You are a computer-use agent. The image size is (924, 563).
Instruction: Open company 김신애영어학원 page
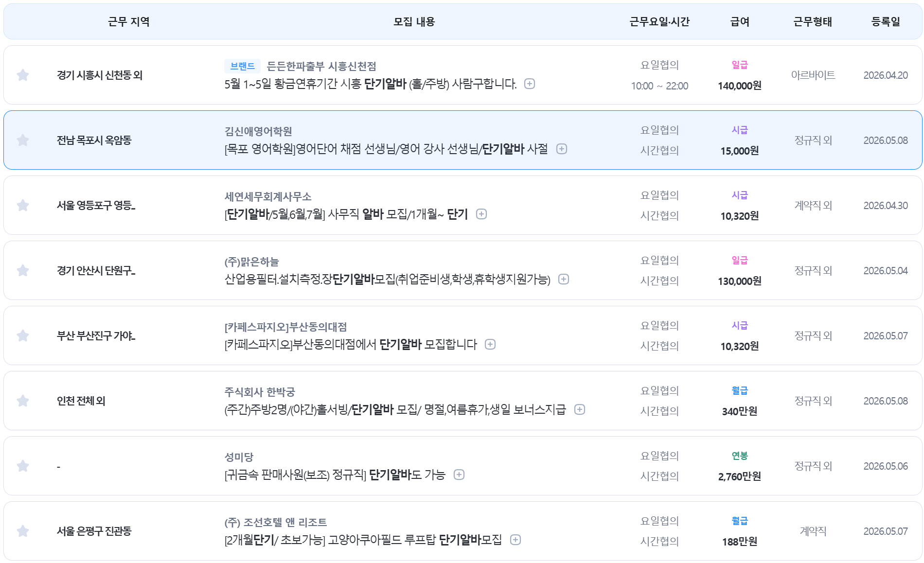click(x=258, y=131)
